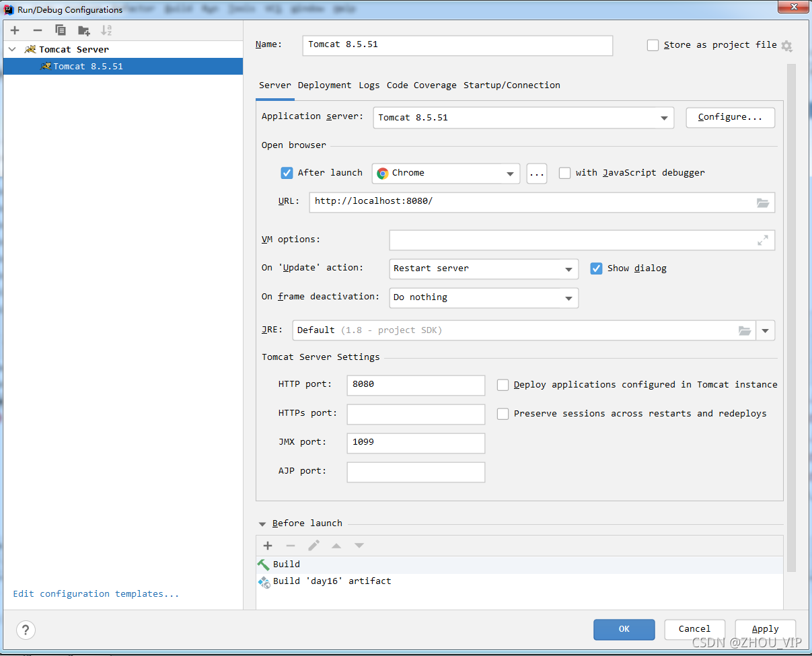Click the help question mark icon
Image resolution: width=812 pixels, height=656 pixels.
(x=26, y=630)
